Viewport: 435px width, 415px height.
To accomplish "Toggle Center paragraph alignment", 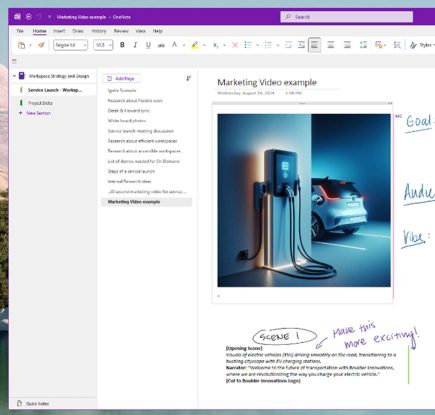I will click(331, 45).
